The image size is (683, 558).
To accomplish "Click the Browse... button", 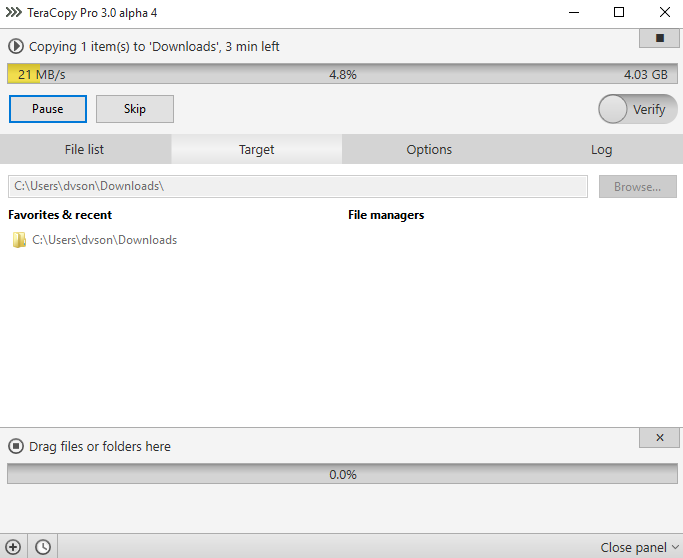I will pos(638,186).
